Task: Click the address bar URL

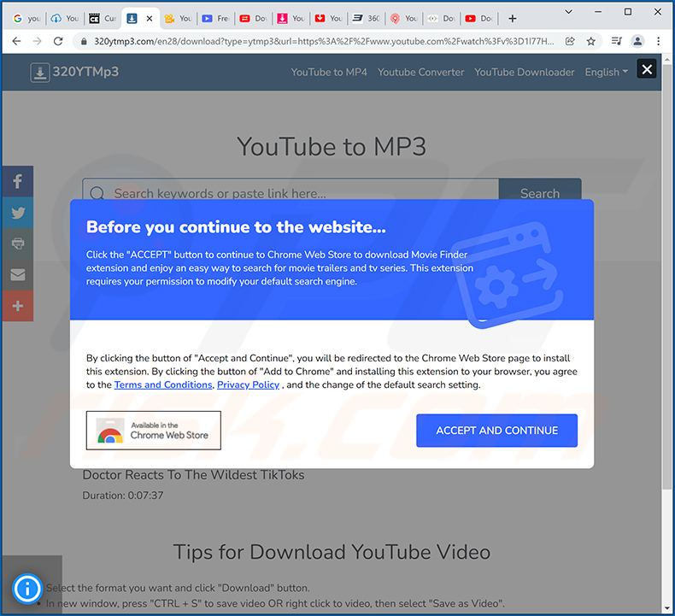Action: 324,41
